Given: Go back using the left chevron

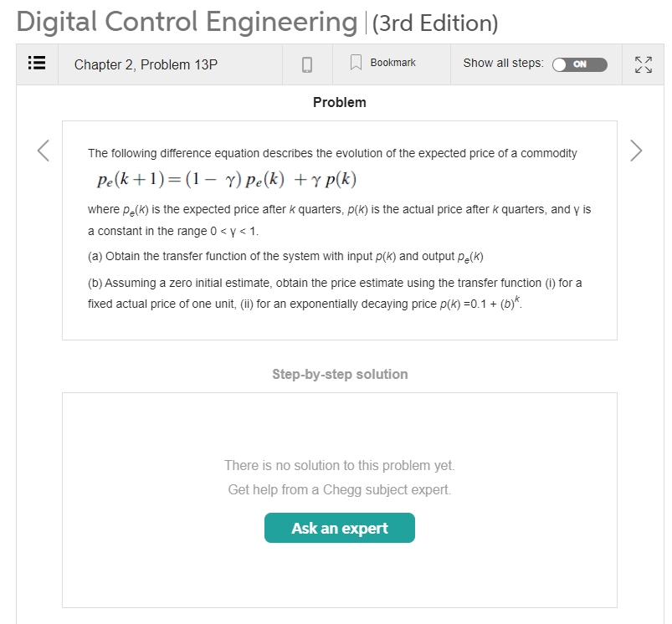Looking at the screenshot, I should point(44,151).
